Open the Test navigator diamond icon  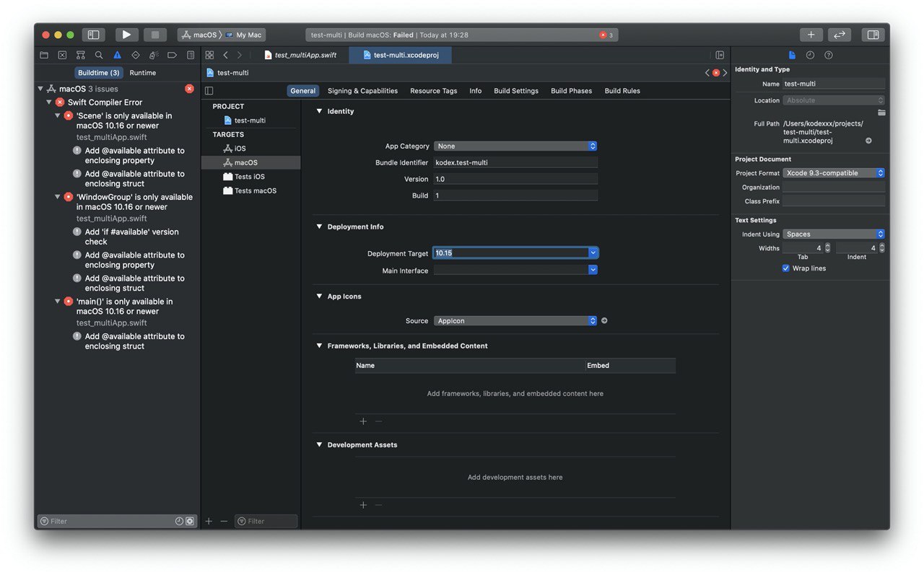pos(135,55)
